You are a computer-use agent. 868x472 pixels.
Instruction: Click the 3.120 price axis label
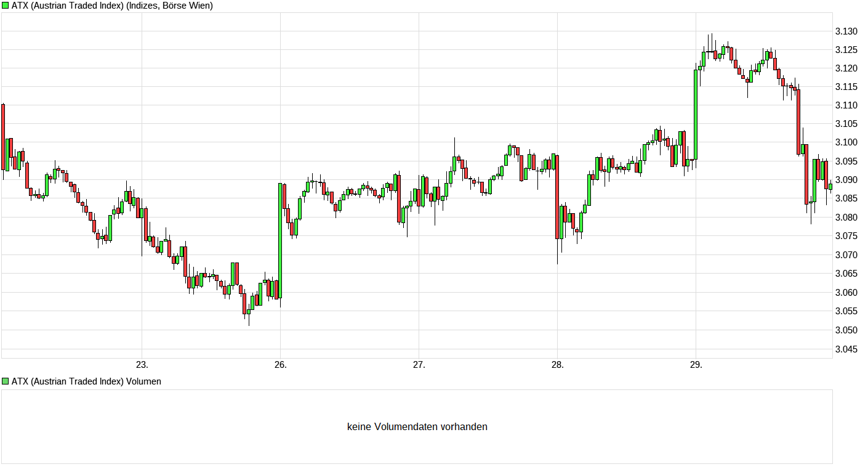pyautogui.click(x=846, y=68)
